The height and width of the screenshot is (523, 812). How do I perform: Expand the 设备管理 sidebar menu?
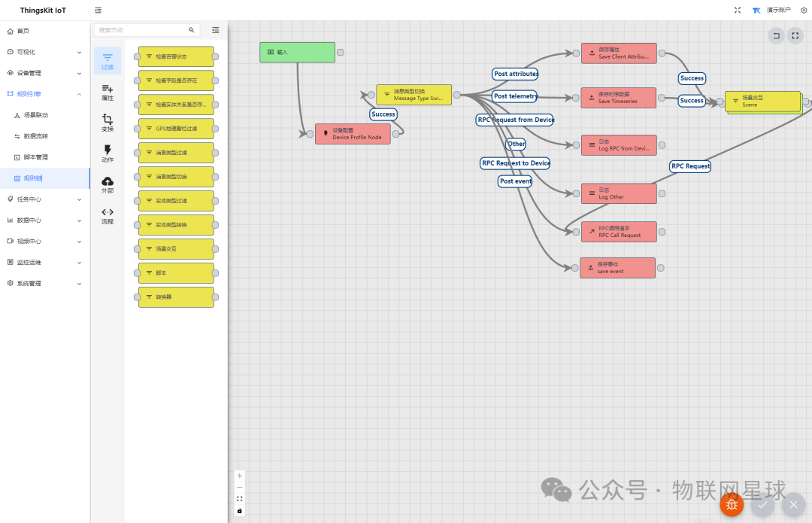(x=45, y=73)
